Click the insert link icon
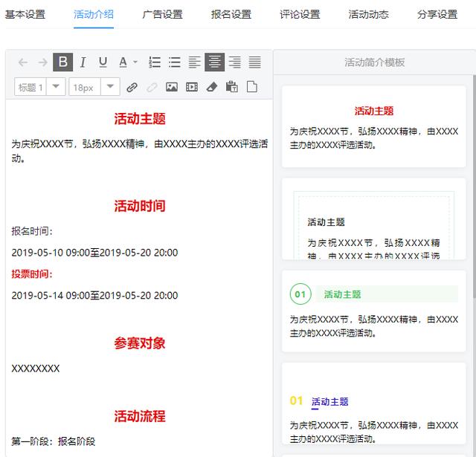The width and height of the screenshot is (476, 457). [x=132, y=87]
